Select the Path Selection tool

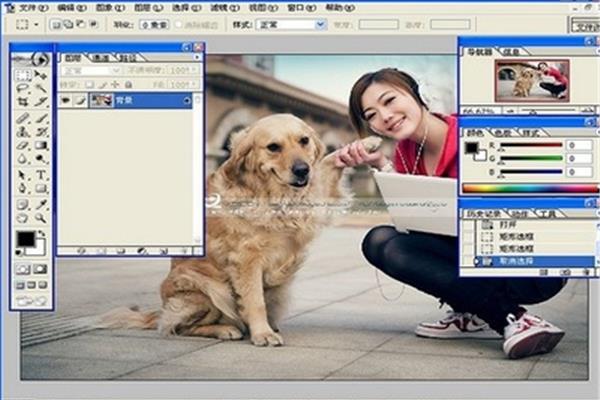[23, 175]
